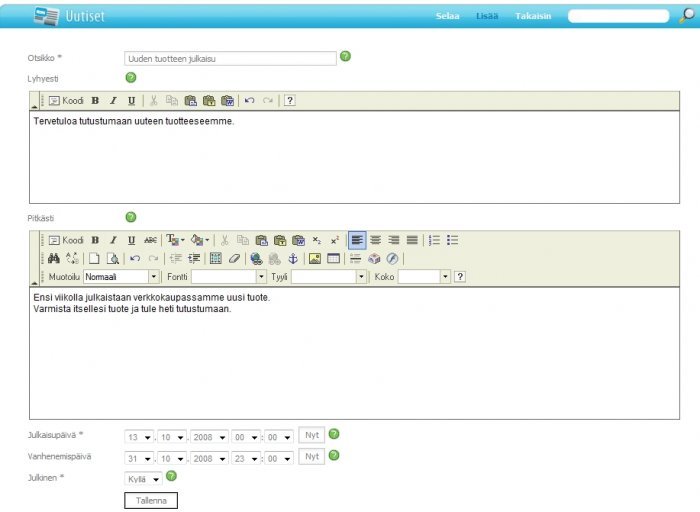Apply bold in the Lyhyesti editor toolbar
700x512 pixels.
tap(95, 100)
